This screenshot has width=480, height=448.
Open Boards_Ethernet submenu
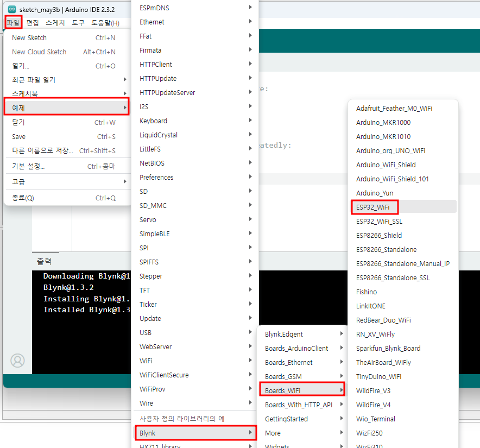(302, 362)
